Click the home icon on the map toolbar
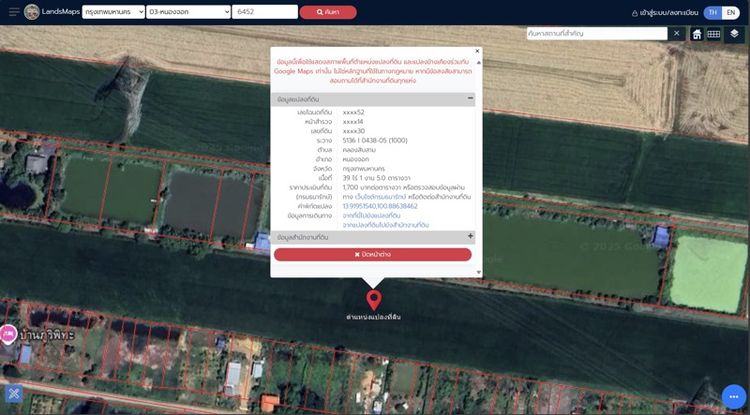This screenshot has width=750, height=415. pyautogui.click(x=696, y=33)
